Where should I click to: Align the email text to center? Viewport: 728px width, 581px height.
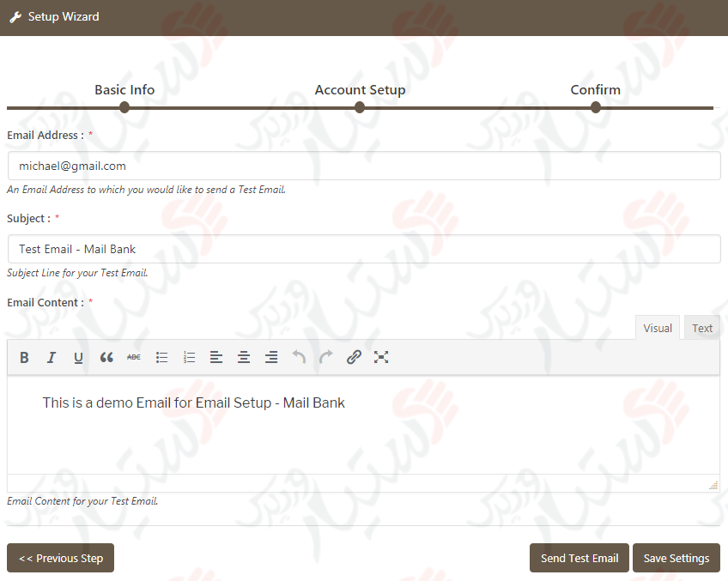[x=244, y=357]
